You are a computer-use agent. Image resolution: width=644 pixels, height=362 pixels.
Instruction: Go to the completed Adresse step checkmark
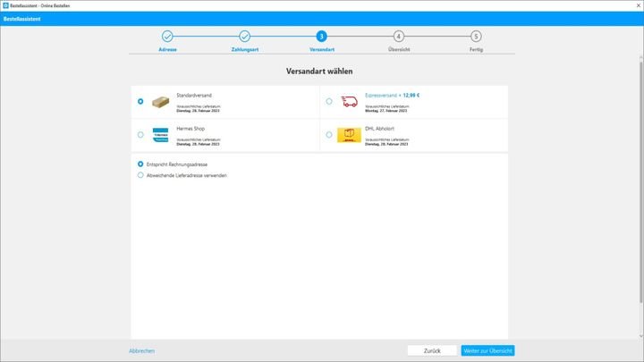pos(167,37)
